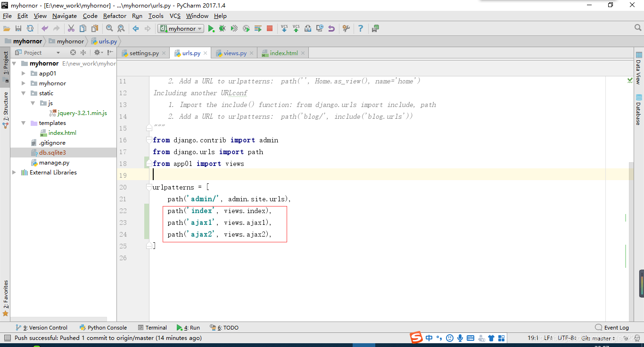Toggle the 7: Structure side panel
Image resolution: width=644 pixels, height=347 pixels.
[6, 110]
